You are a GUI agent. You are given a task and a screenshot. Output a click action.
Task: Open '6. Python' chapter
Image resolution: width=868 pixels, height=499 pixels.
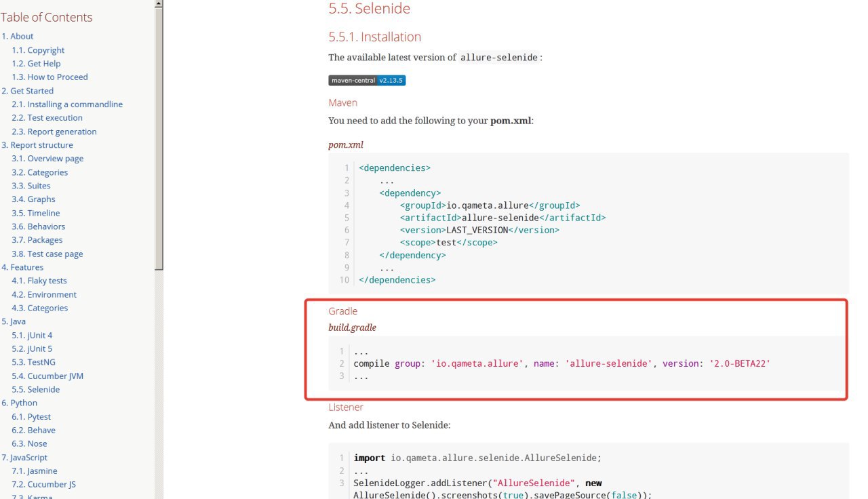(x=20, y=403)
